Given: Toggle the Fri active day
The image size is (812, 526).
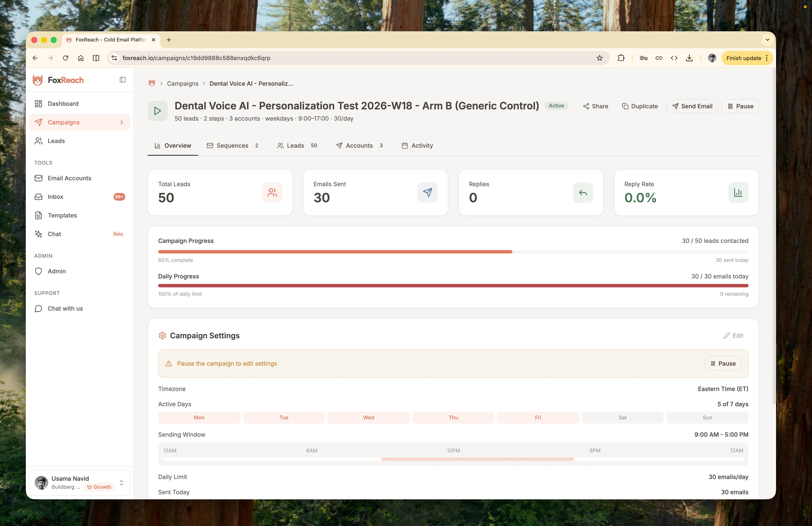Looking at the screenshot, I should 538,417.
